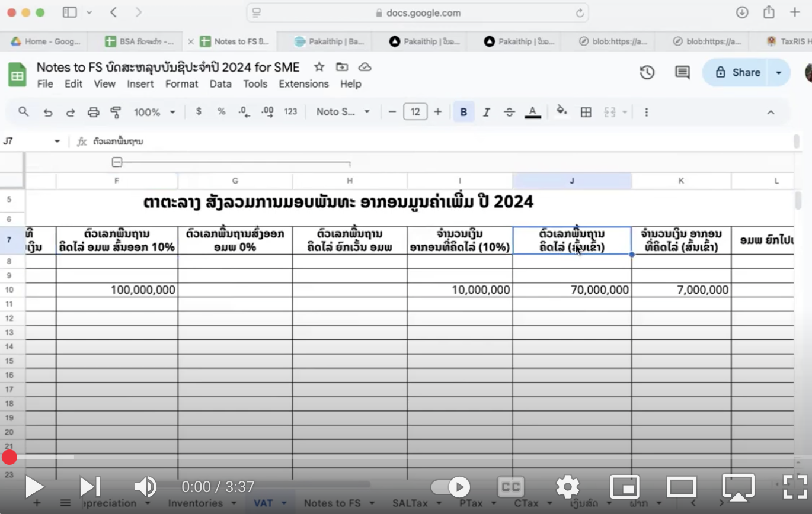Screen dimensions: 812x514
Task: Open the cloud document status icon
Action: [365, 67]
